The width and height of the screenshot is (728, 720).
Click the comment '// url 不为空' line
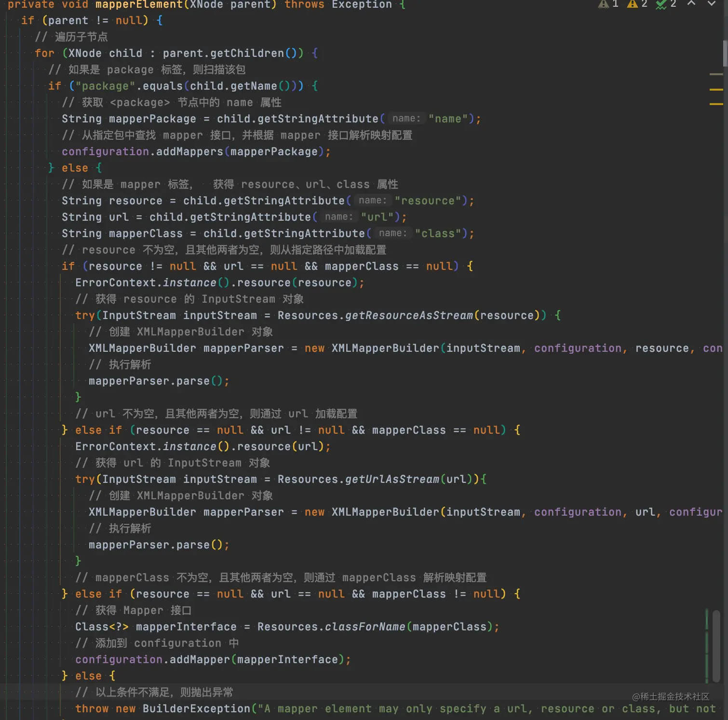pos(216,413)
